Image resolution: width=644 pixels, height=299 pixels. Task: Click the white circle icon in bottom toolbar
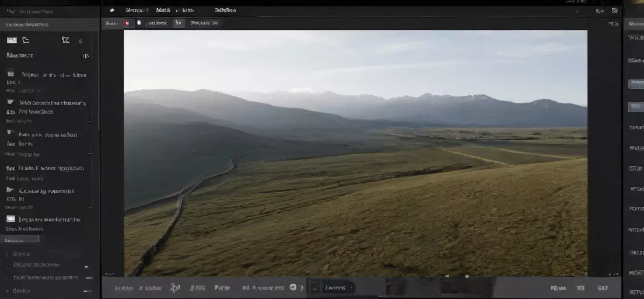[293, 287]
